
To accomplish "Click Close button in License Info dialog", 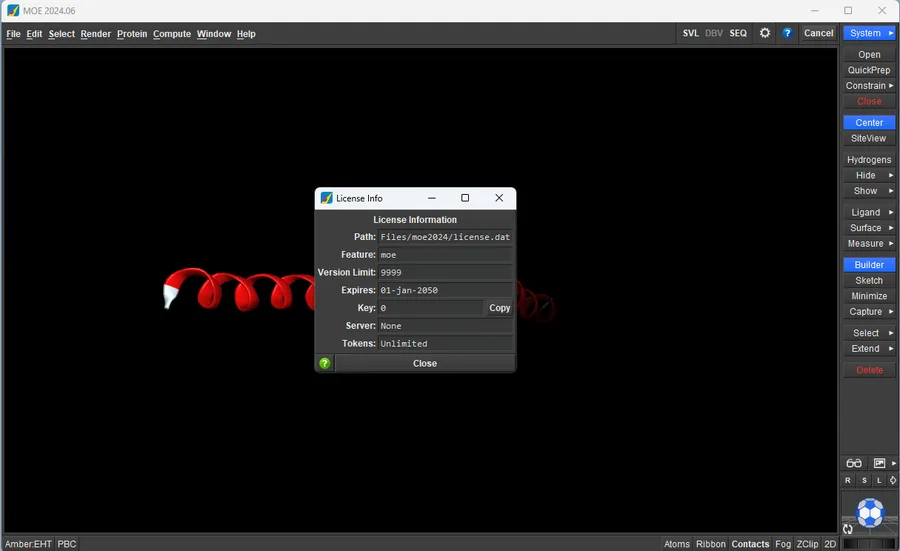I will pyautogui.click(x=425, y=363).
